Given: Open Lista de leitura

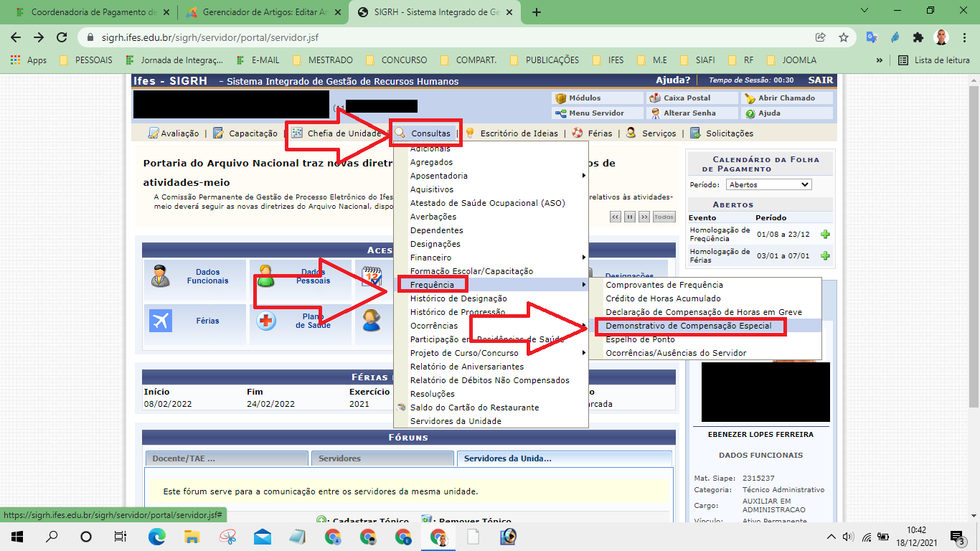Looking at the screenshot, I should click(933, 60).
